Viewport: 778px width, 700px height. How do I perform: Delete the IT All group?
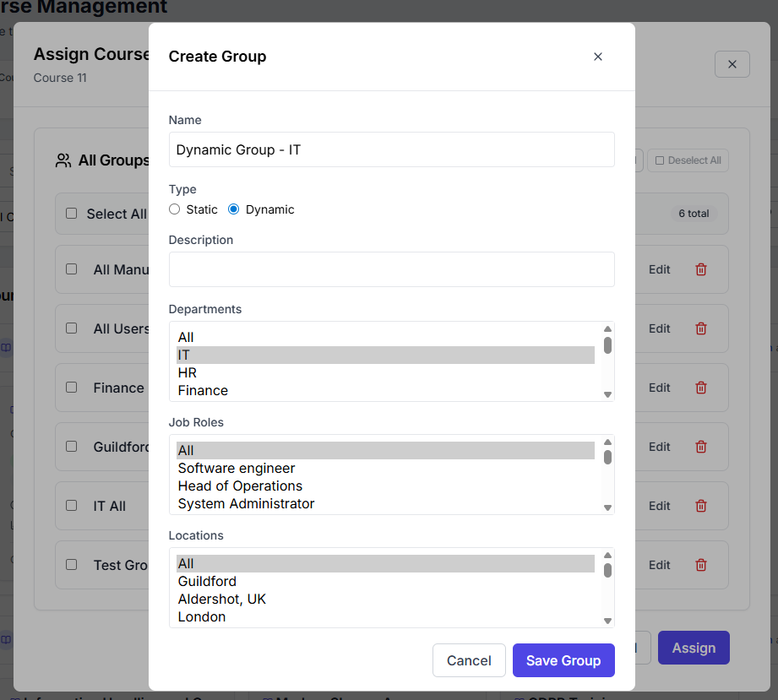point(701,506)
